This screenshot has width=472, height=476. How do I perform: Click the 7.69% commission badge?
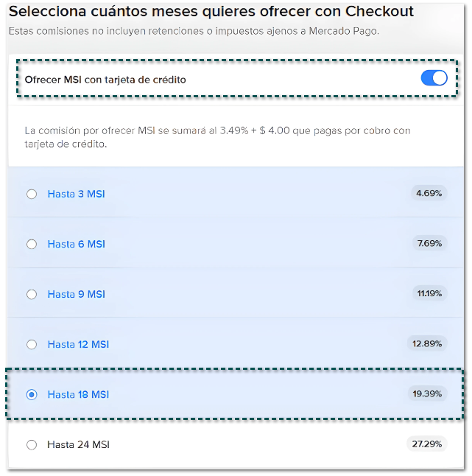pyautogui.click(x=429, y=244)
